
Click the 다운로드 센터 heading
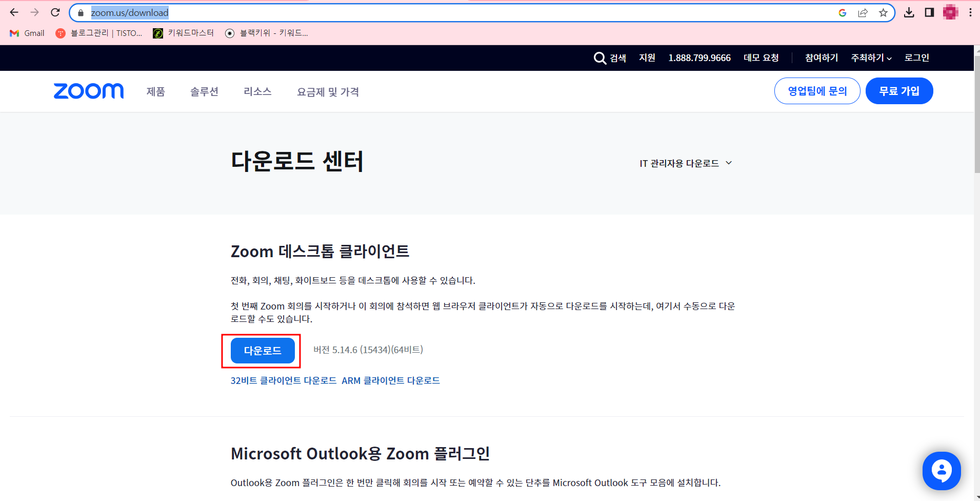297,161
